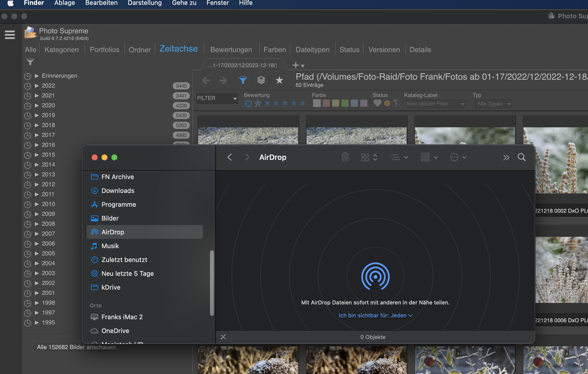
Task: Open the Photo Supreme hamburger menu
Action: click(10, 35)
